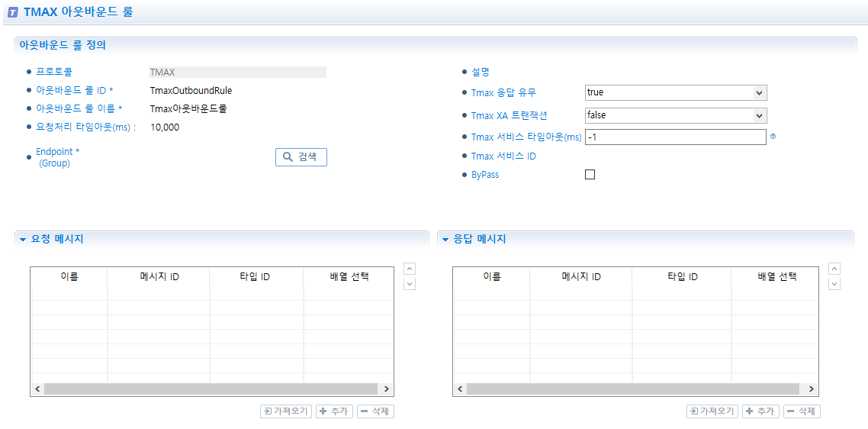This screenshot has width=868, height=429.
Task: Click 배열 선택 column header in 응답 메시지 table
Action: pyautogui.click(x=775, y=276)
